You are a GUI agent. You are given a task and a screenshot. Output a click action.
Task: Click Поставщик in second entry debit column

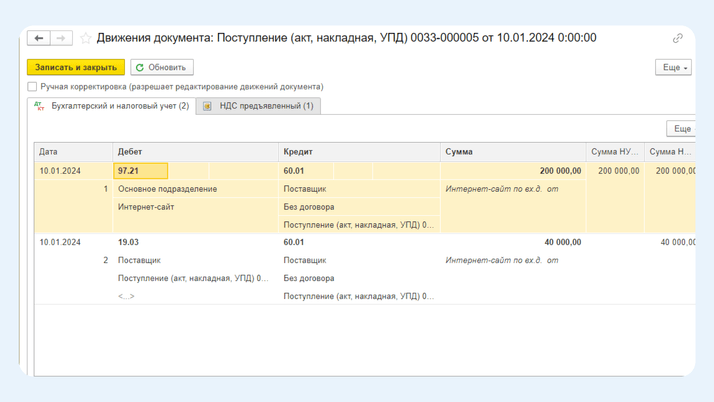pos(139,260)
